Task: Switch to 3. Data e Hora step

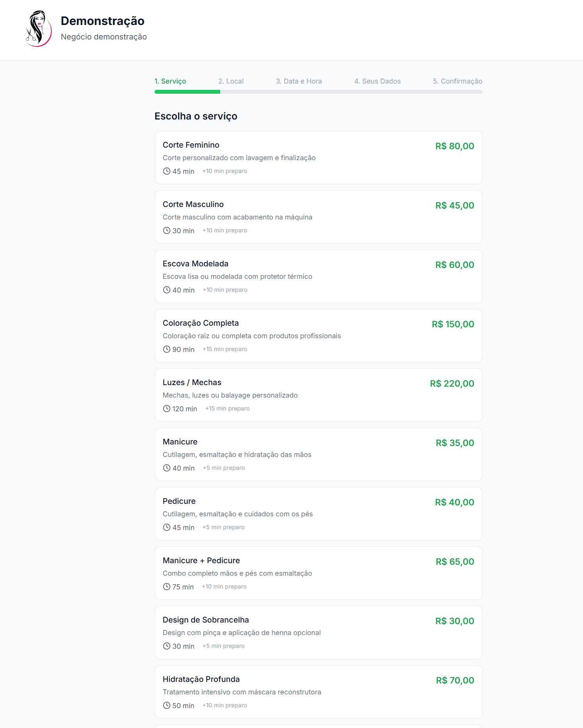Action: point(299,81)
